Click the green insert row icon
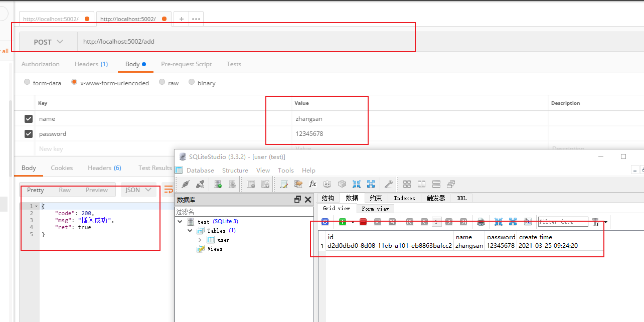The width and height of the screenshot is (644, 322). pyautogui.click(x=343, y=222)
